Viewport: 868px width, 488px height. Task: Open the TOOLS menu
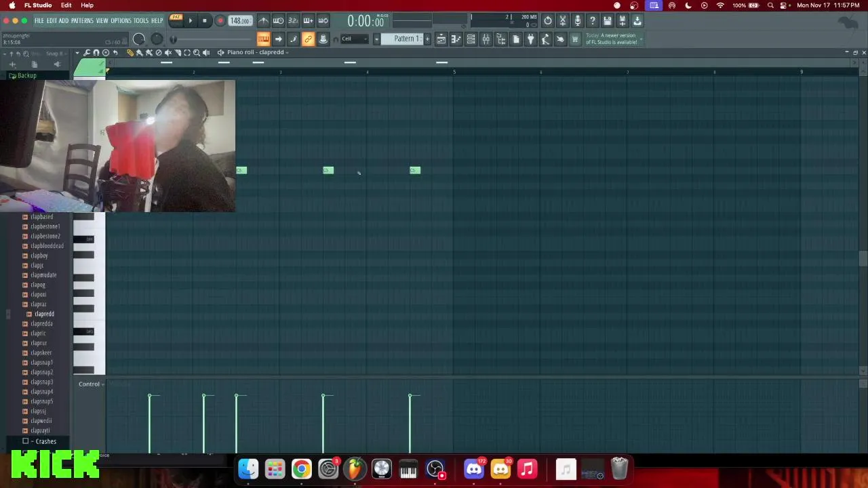141,20
